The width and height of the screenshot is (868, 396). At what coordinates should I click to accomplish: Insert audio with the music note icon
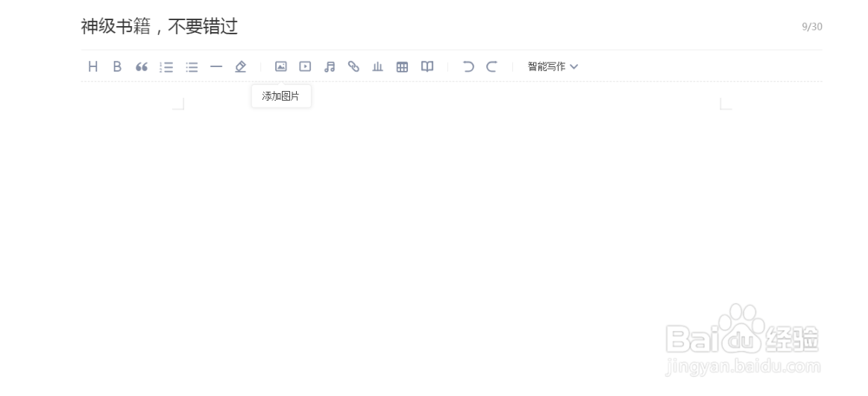[329, 67]
